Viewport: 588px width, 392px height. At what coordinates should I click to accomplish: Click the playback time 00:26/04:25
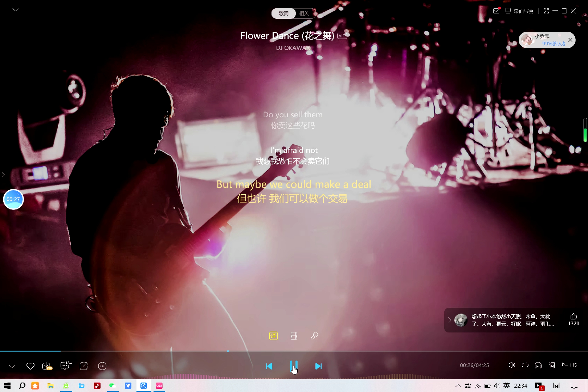[x=474, y=366]
